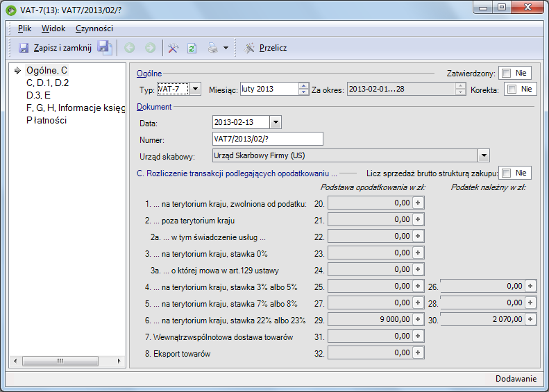The height and width of the screenshot is (392, 549).
Task: Select F, G, H, Informacje księgowe section
Action: 76,108
